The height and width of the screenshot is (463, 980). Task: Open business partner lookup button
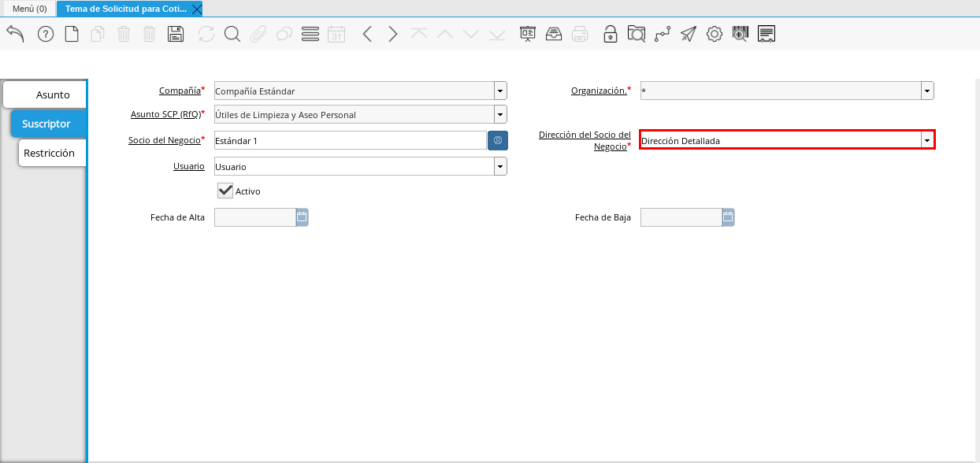coord(498,140)
